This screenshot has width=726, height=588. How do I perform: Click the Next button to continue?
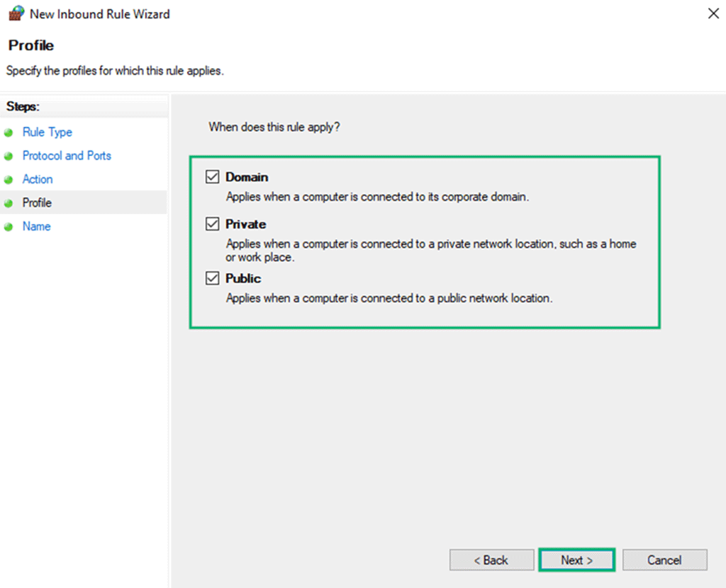(x=576, y=560)
